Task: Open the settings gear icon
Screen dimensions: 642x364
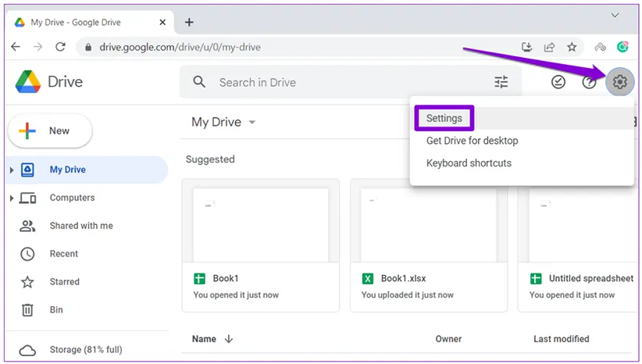Action: click(619, 82)
